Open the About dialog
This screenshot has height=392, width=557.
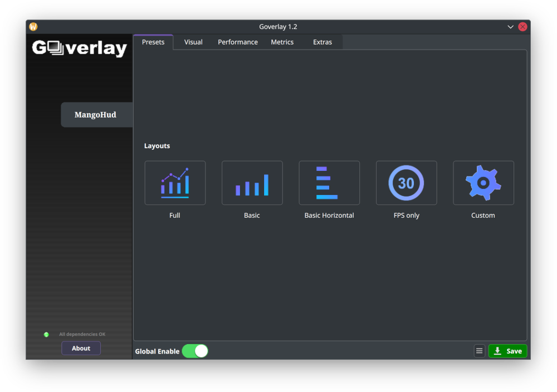[x=81, y=349]
